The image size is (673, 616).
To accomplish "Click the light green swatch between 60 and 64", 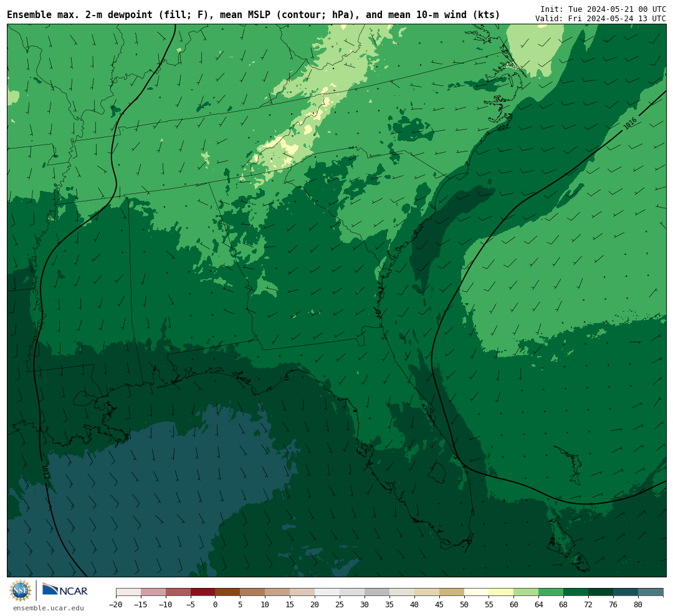I will [x=527, y=592].
